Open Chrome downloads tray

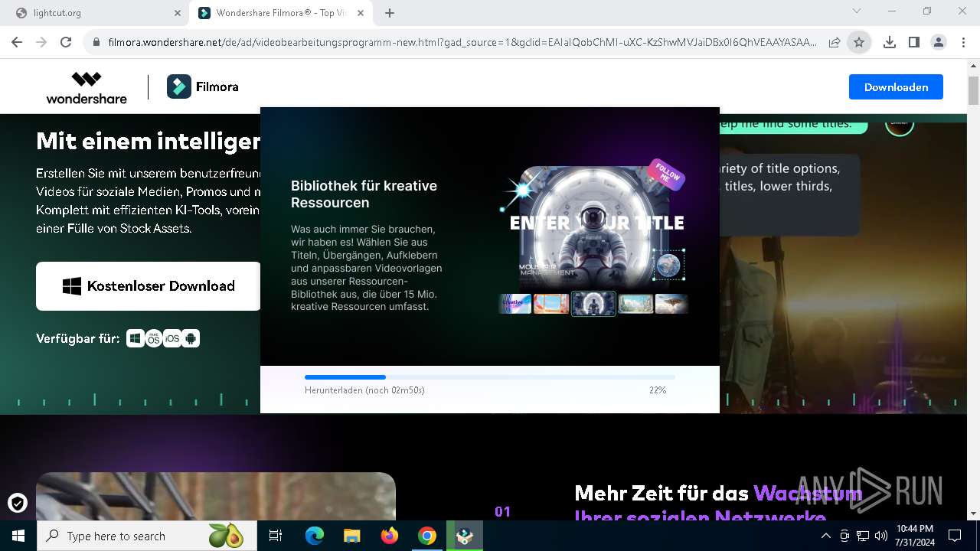[x=890, y=43]
